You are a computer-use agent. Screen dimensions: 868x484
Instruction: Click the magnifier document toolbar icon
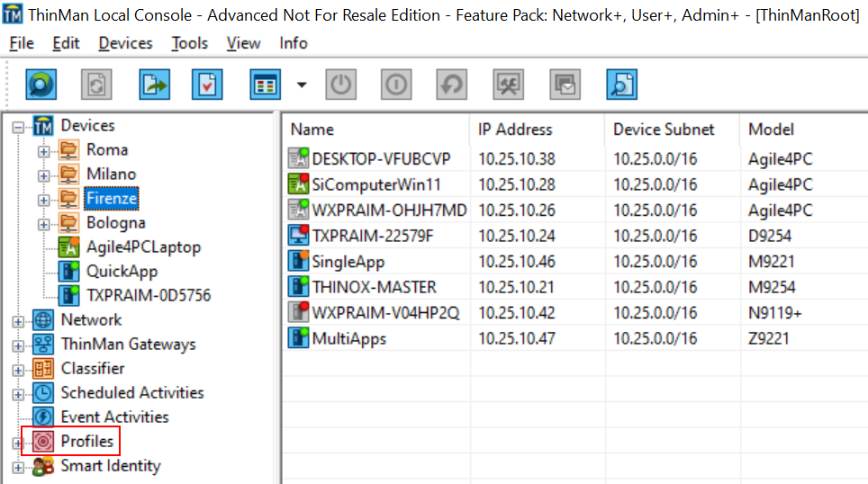(x=621, y=85)
